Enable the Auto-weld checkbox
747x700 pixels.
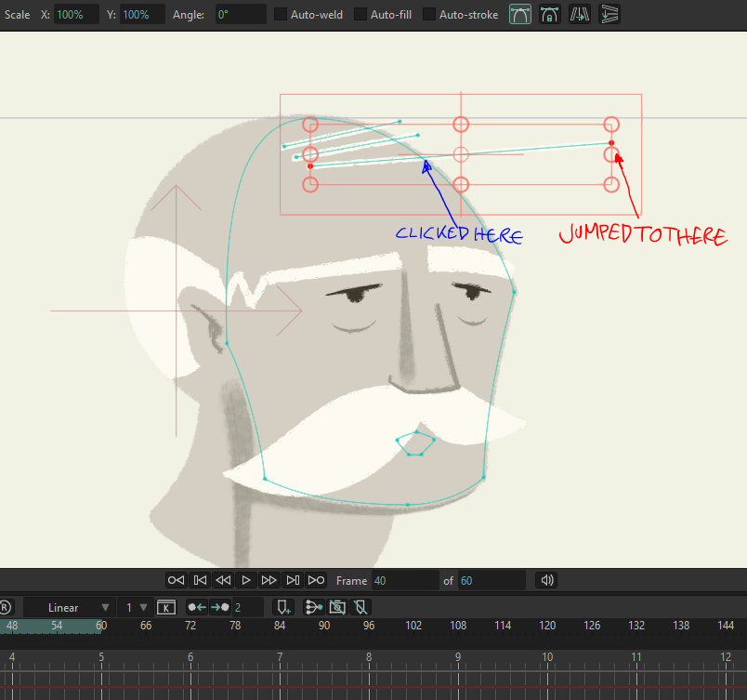click(x=281, y=14)
